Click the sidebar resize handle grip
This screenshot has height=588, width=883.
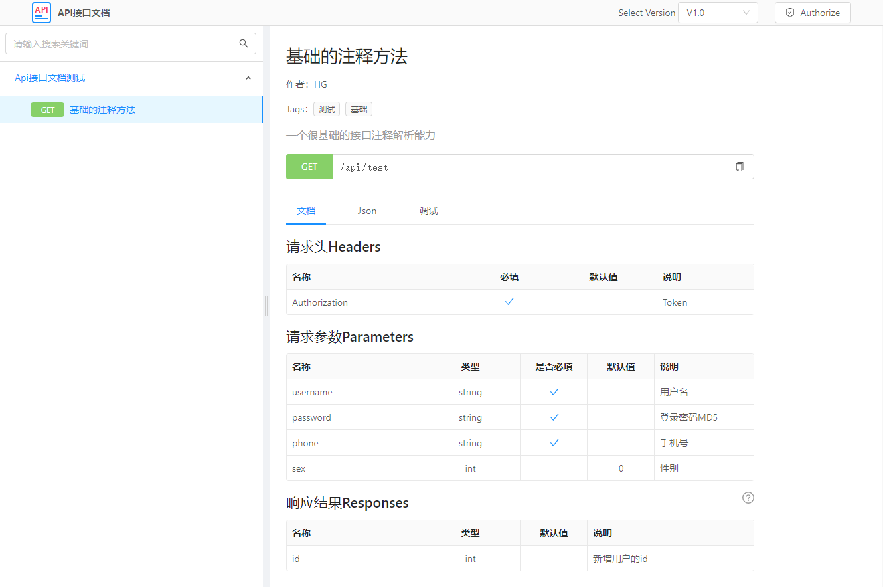pyautogui.click(x=266, y=306)
